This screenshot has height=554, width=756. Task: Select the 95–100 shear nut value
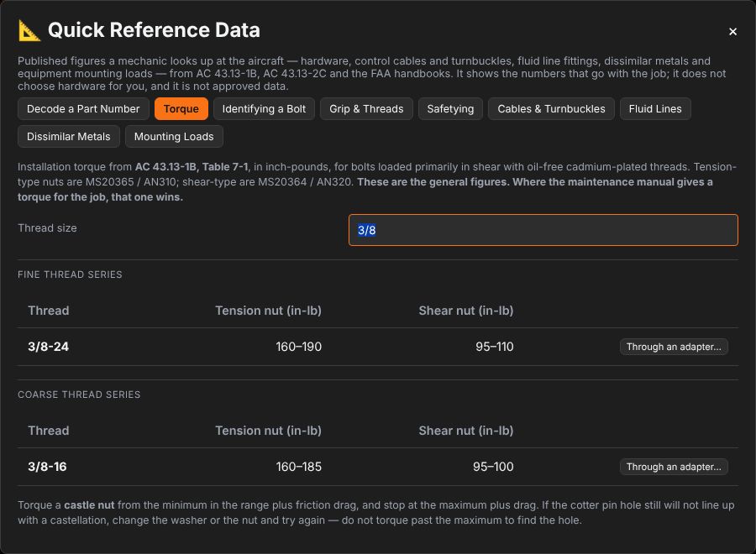click(x=493, y=467)
